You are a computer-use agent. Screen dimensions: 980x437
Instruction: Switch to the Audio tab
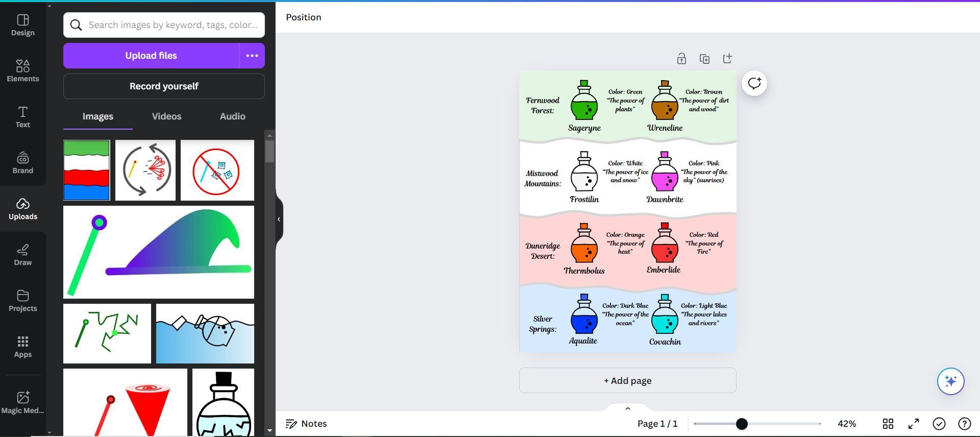click(233, 116)
